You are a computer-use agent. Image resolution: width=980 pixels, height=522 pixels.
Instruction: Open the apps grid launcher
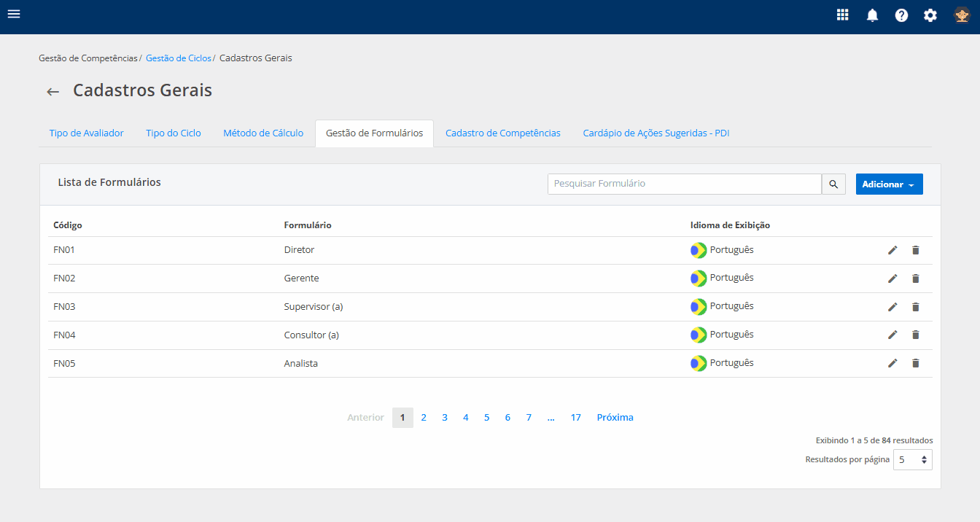click(843, 15)
